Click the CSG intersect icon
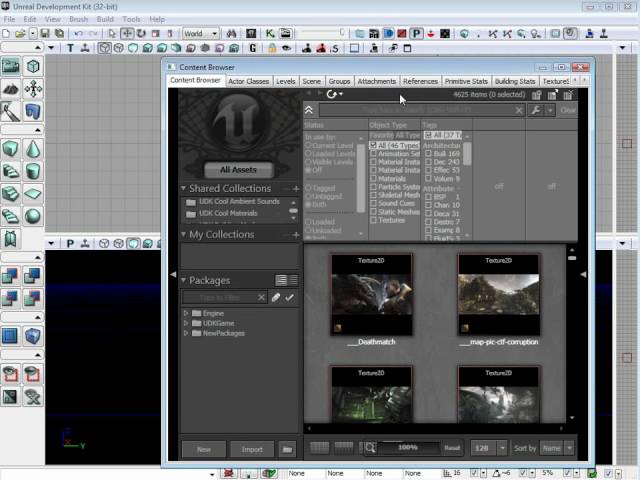 [11, 298]
